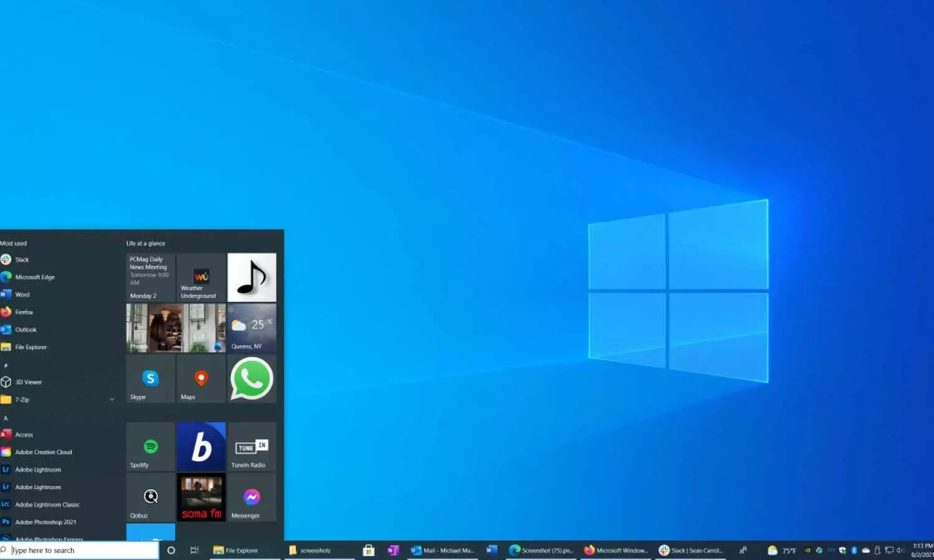Launch Firefox from the Most used list
934x560 pixels.
tap(24, 312)
